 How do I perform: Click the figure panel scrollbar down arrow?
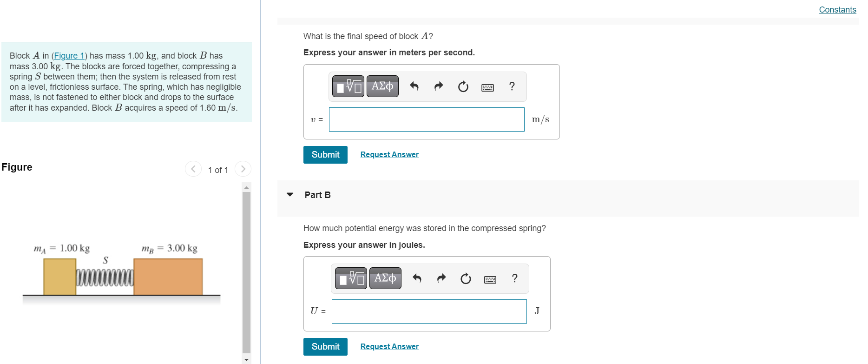246,359
